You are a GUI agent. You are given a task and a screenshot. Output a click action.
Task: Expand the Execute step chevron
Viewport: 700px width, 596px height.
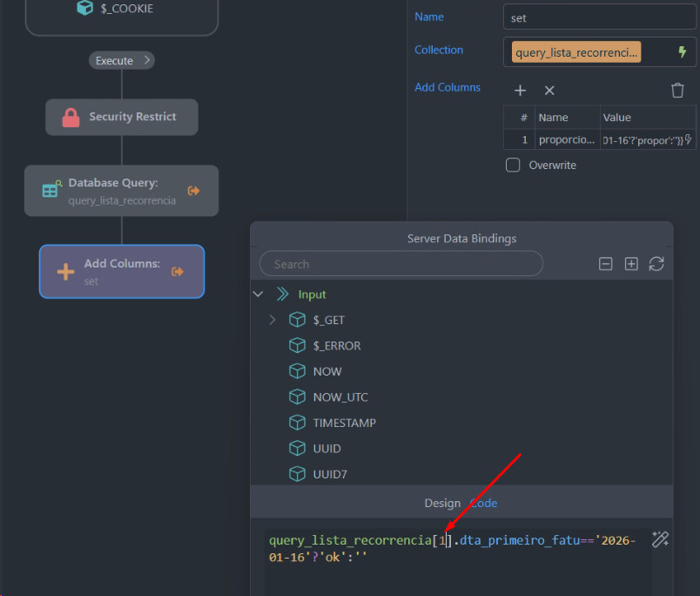pos(147,61)
